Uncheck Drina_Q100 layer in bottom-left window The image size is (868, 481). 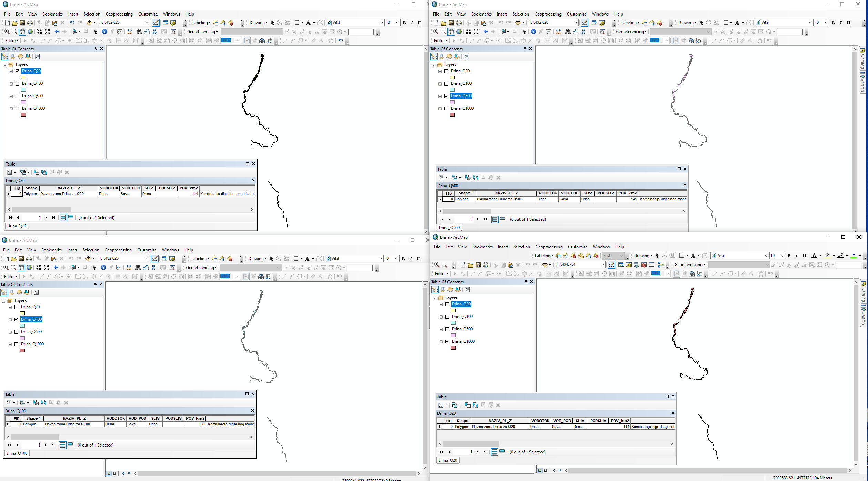coord(17,319)
